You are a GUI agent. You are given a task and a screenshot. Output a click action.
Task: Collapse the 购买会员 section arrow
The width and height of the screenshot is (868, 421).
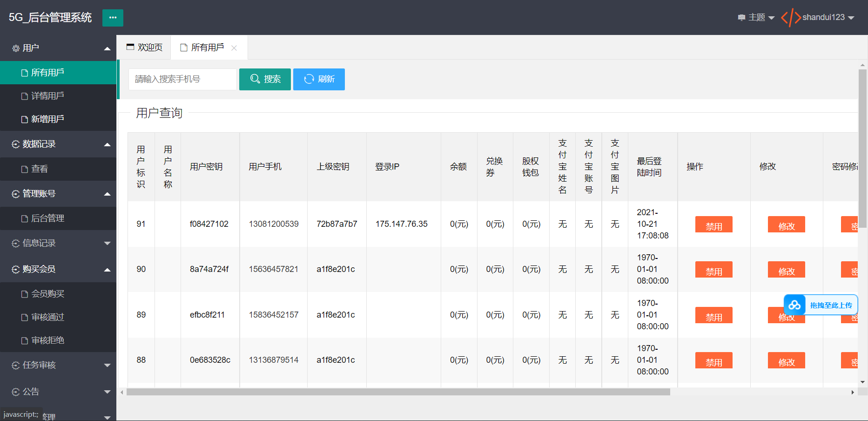(108, 269)
